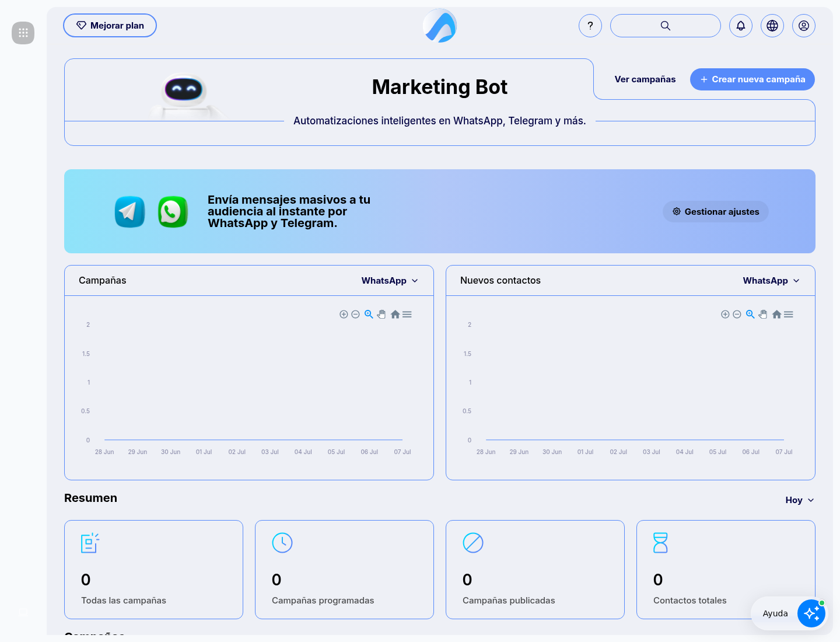The width and height of the screenshot is (840, 642).
Task: Click the brand logo in the header
Action: point(440,26)
